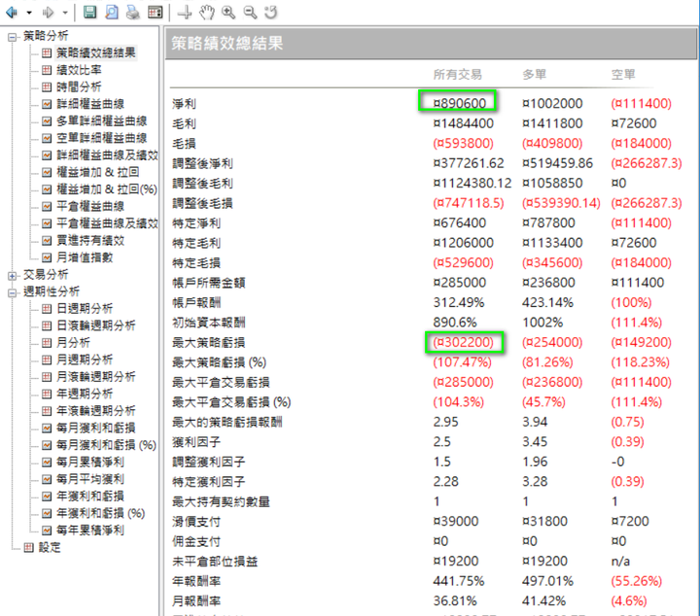The image size is (700, 616).
Task: Click the 策略績效總結果 panel heading
Action: tap(227, 43)
